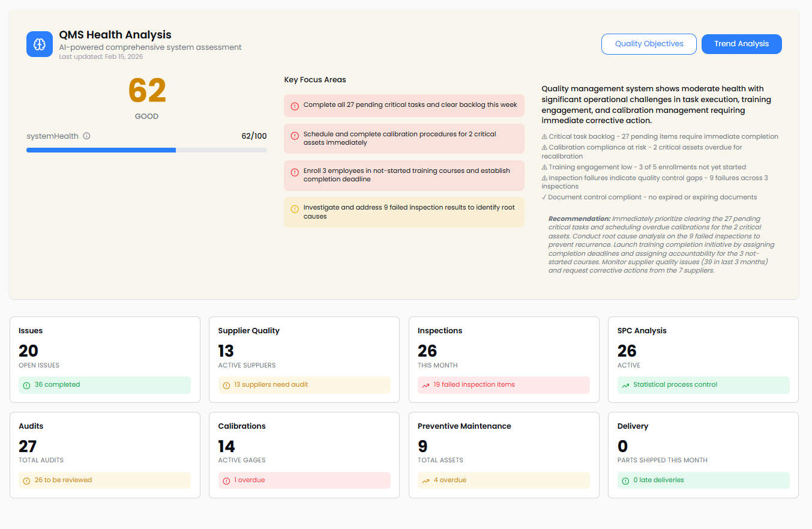
Task: Click the icon beside 0 late deliveries
Action: (625, 480)
